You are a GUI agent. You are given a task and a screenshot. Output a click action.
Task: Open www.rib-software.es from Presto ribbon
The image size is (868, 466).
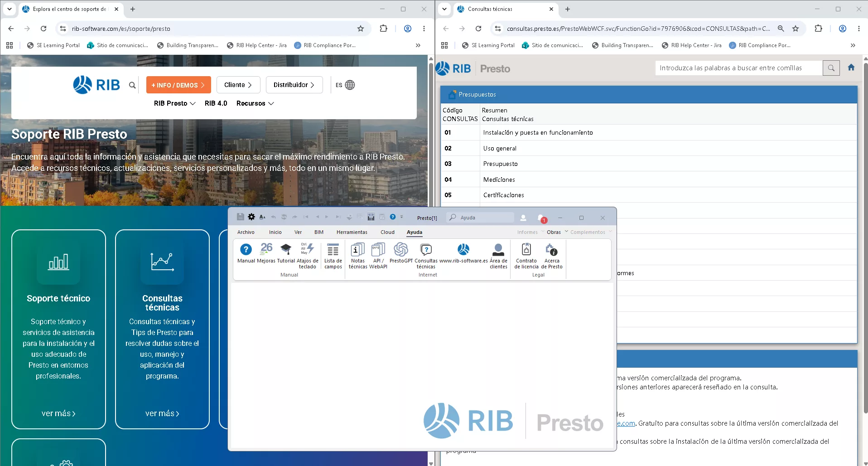[463, 253]
